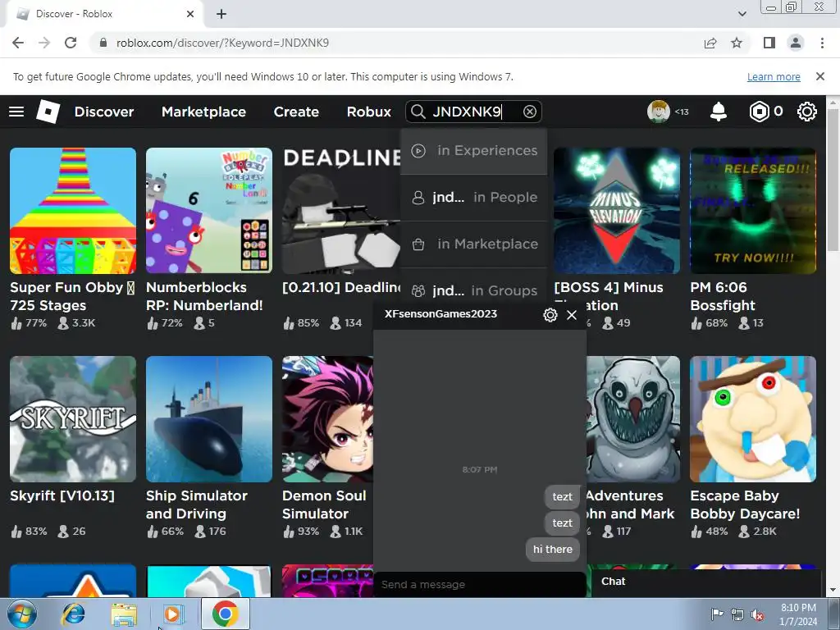The height and width of the screenshot is (630, 840).
Task: Open Ship Simulator and Driving thumbnail
Action: (209, 419)
